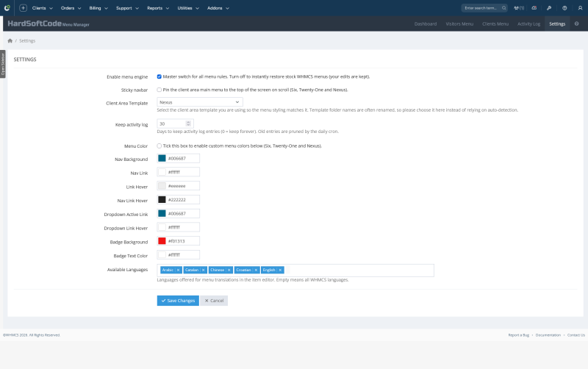
Task: Click the Menu Manager help question icon
Action: (577, 24)
